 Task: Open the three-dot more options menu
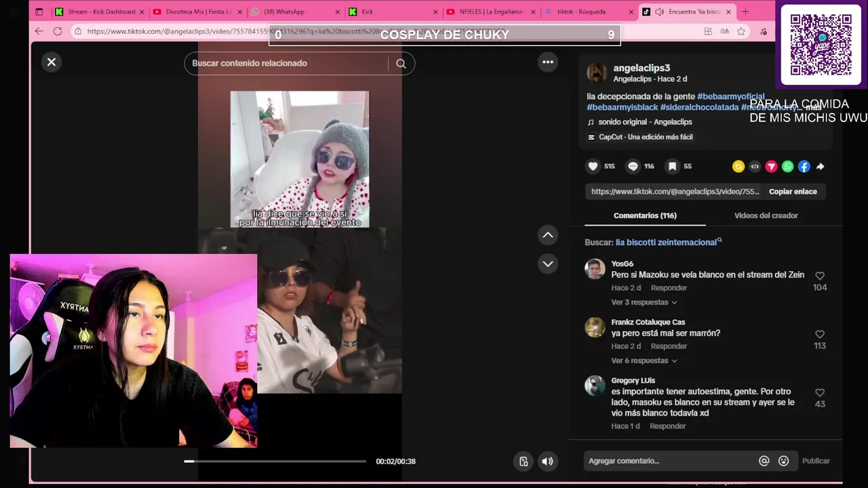548,62
